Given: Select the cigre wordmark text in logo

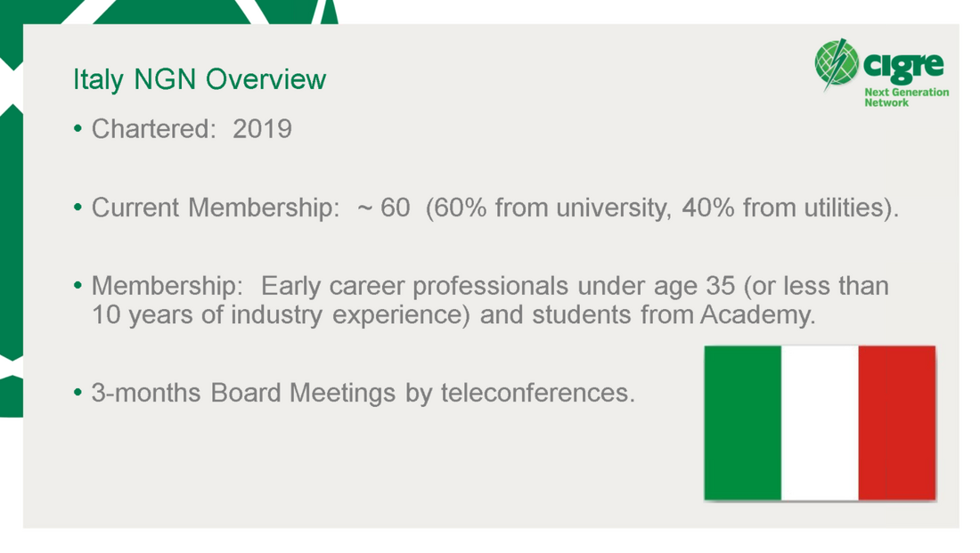Looking at the screenshot, I should [x=903, y=65].
